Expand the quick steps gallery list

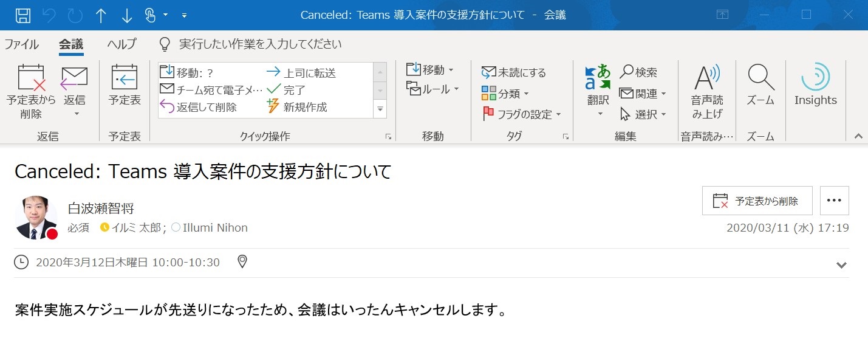pyautogui.click(x=380, y=109)
